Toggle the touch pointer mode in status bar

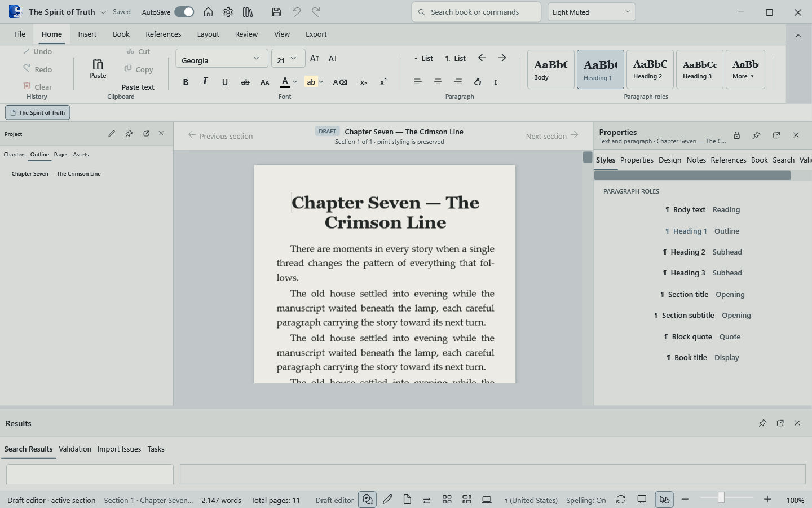pyautogui.click(x=664, y=500)
